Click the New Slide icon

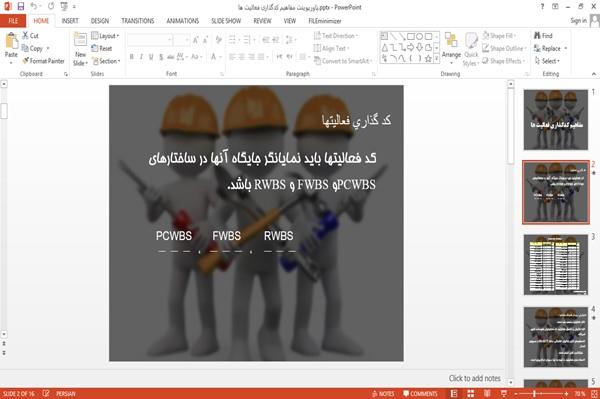point(80,40)
